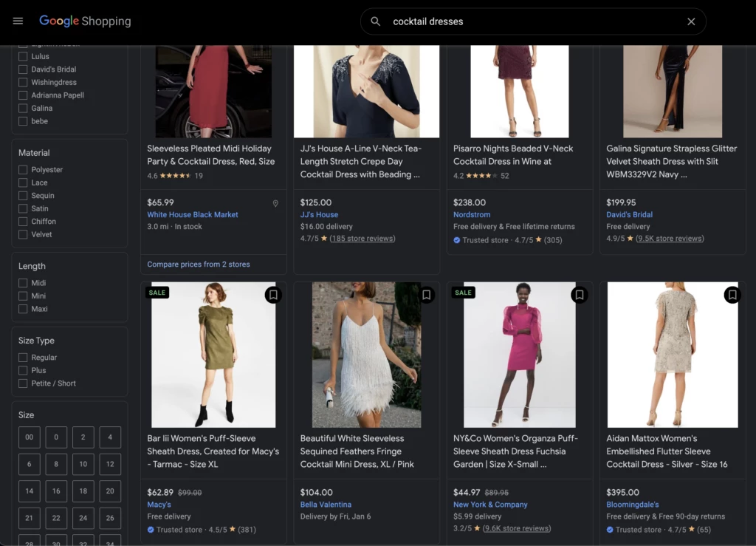Check the David's Bridal filter checkbox

23,69
